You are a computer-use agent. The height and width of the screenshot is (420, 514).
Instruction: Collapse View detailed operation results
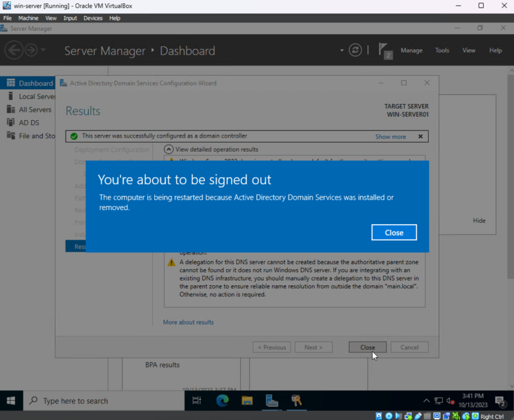point(169,149)
